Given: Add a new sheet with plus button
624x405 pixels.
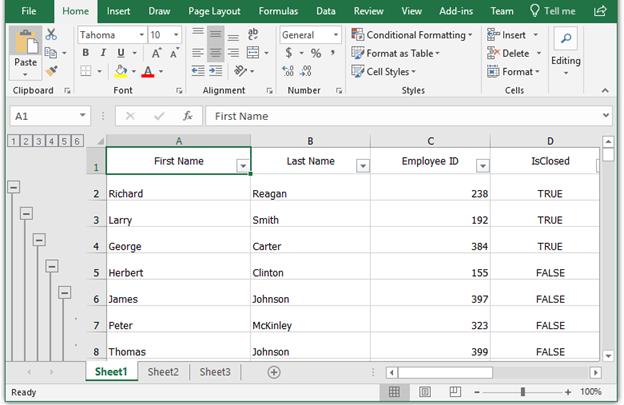Looking at the screenshot, I should [x=274, y=372].
